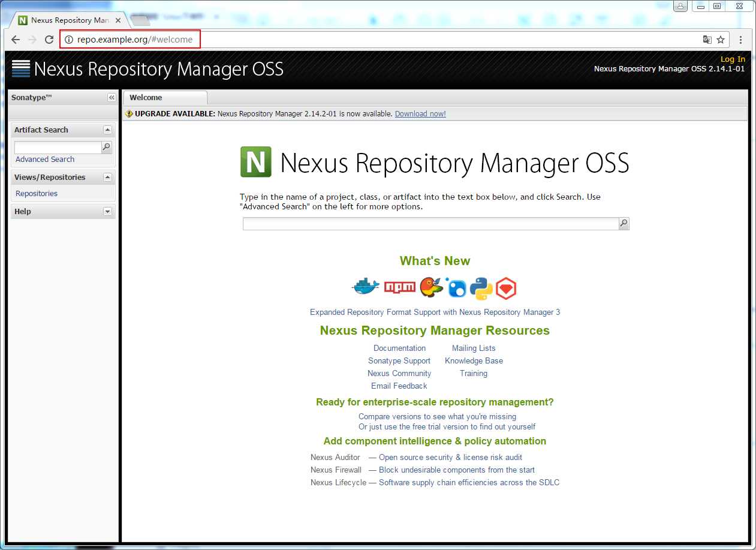Screen dimensions: 756x550
Task: Click the Nexus Repository Manager Resources heading
Action: pos(435,330)
